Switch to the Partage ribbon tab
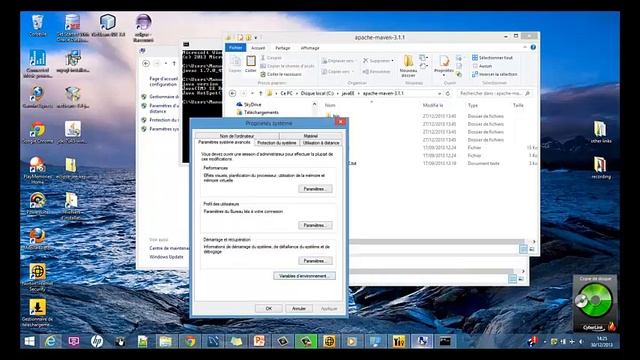The image size is (640, 360). click(x=282, y=48)
